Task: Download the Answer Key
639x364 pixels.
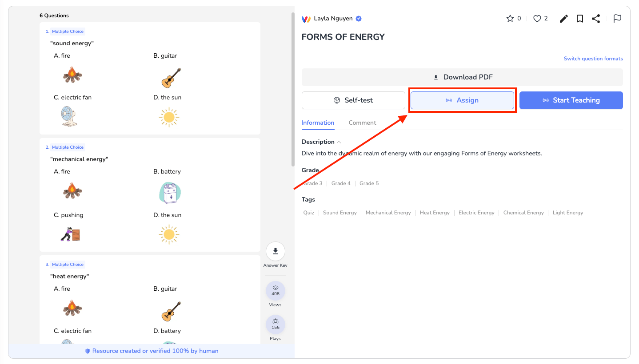Action: 276,251
